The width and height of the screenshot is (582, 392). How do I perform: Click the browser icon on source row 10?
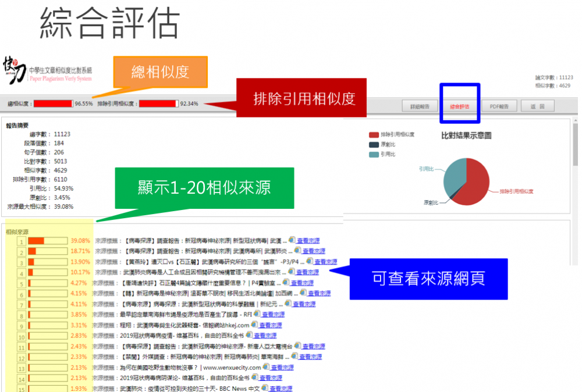pos(249,335)
